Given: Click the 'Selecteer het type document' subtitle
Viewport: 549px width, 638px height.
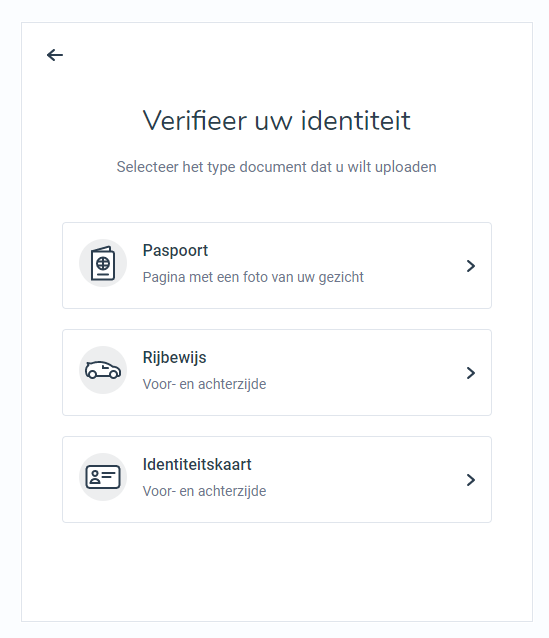Looking at the screenshot, I should tap(276, 167).
